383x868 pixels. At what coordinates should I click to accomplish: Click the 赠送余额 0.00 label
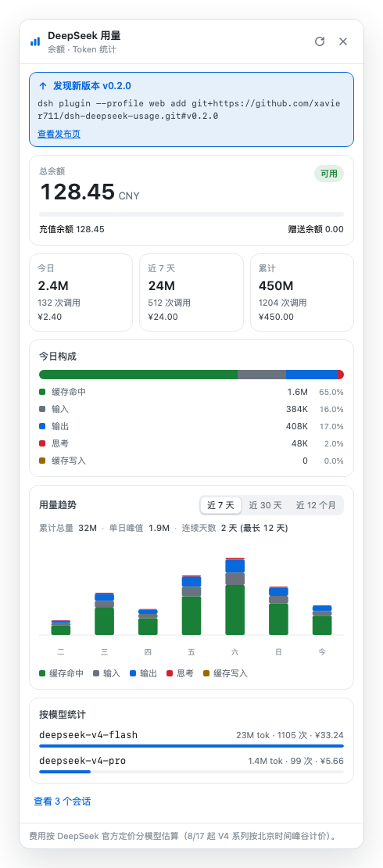point(316,229)
